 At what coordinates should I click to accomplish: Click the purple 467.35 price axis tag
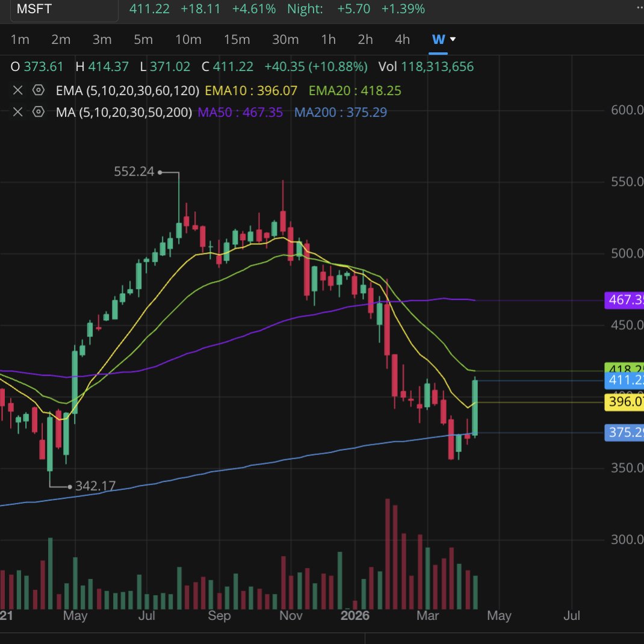[624, 300]
